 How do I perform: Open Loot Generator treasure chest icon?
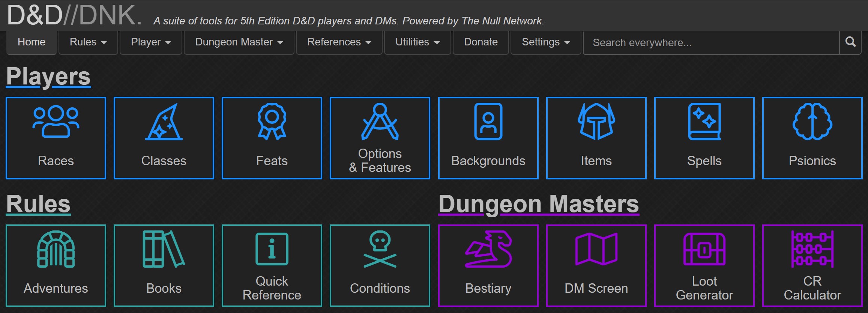click(704, 249)
